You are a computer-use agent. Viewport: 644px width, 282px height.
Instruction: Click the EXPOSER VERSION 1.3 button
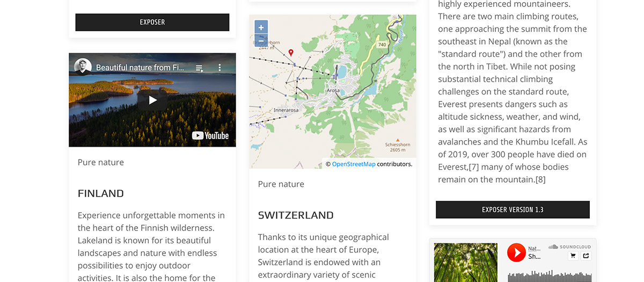(x=513, y=209)
